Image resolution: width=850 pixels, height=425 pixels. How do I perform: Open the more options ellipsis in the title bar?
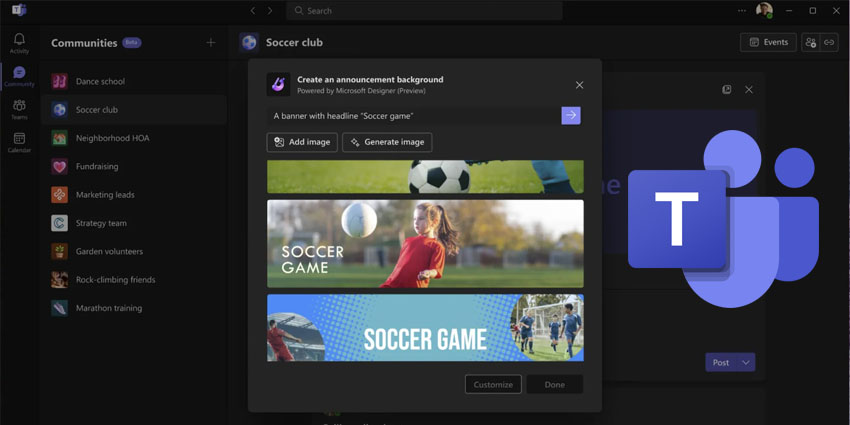point(742,10)
